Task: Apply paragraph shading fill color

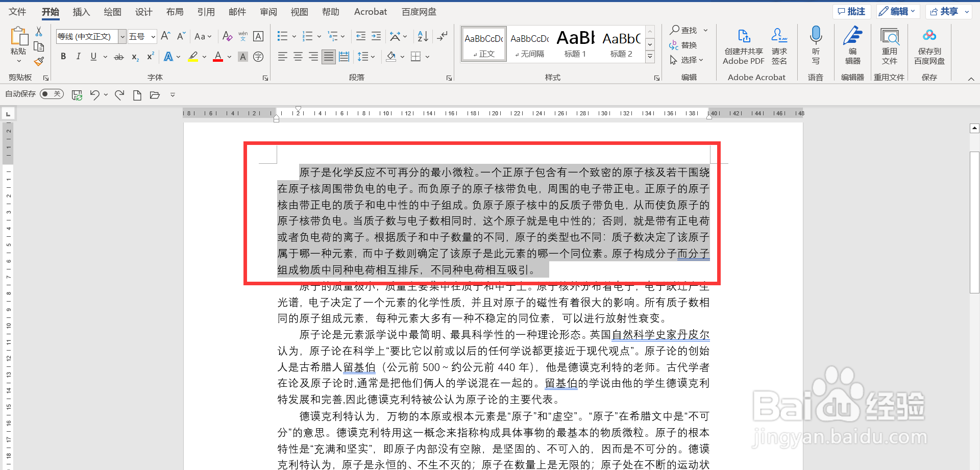Action: point(391,57)
